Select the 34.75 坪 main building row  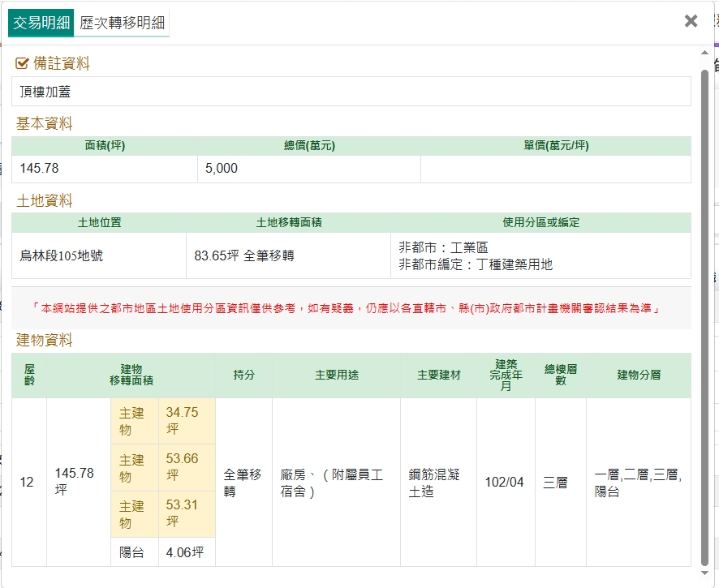(x=163, y=421)
